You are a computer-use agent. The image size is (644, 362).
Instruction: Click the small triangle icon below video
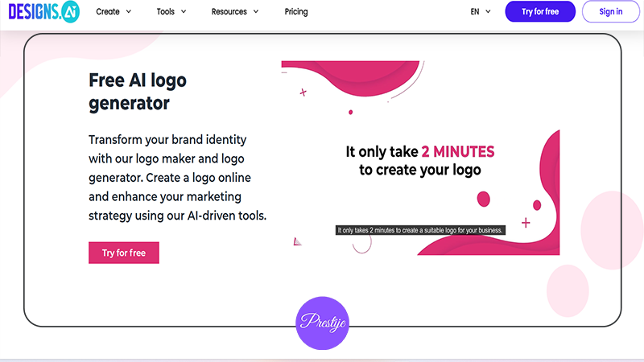(297, 242)
